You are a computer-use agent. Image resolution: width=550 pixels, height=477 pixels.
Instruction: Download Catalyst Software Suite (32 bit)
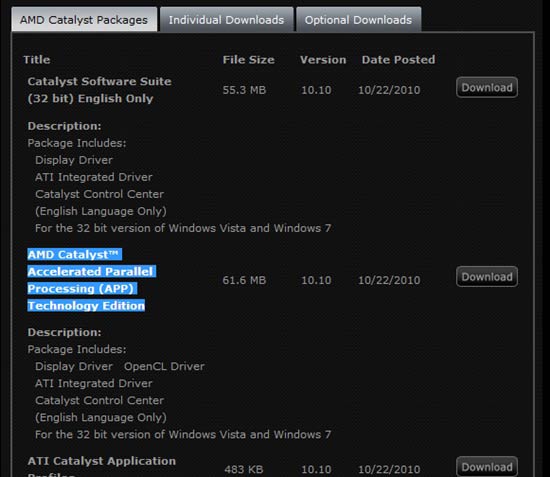click(x=487, y=87)
